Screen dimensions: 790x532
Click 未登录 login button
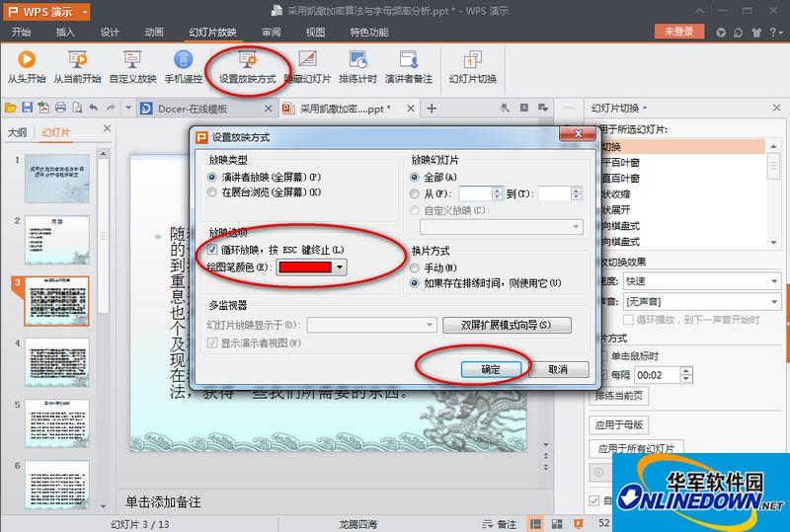(x=678, y=32)
